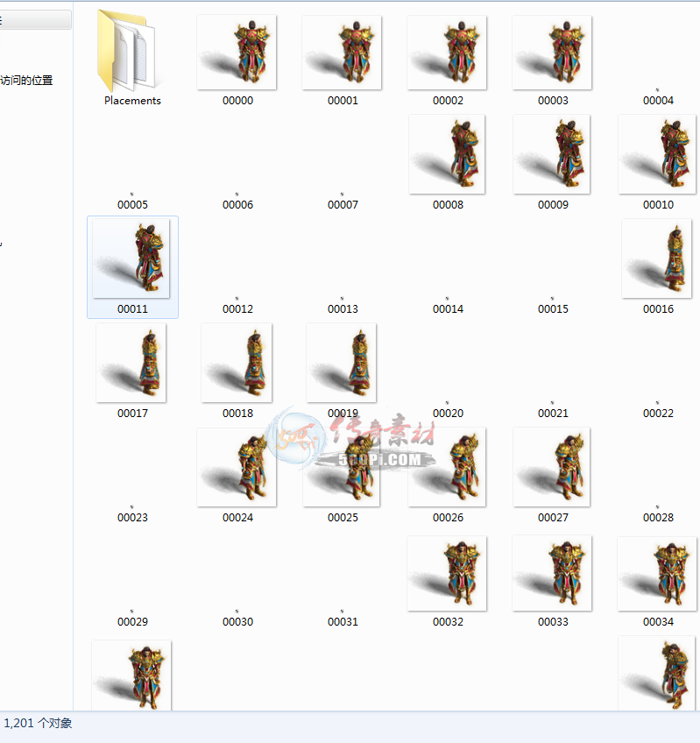Click file name label 00021
Screen dimensions: 700x743
(x=553, y=414)
